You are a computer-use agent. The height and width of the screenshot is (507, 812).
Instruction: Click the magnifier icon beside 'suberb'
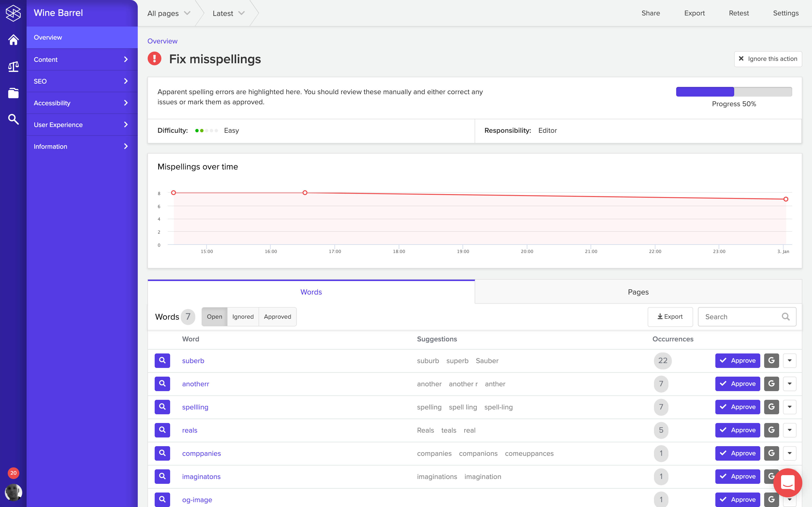point(162,360)
